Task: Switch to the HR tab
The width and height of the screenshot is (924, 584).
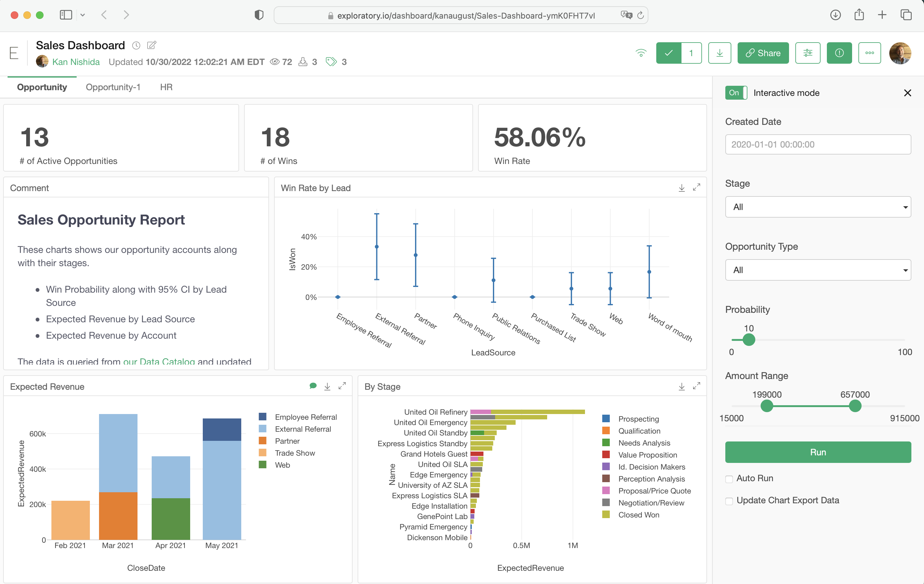Action: click(x=166, y=87)
